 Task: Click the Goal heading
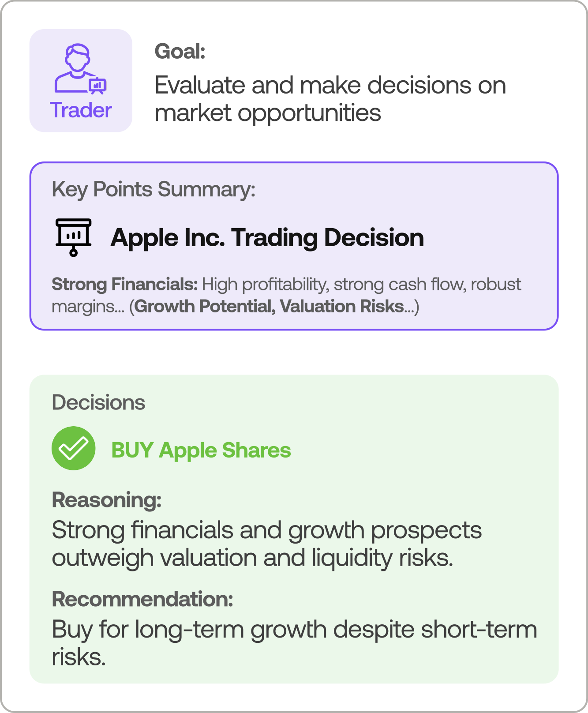click(180, 52)
